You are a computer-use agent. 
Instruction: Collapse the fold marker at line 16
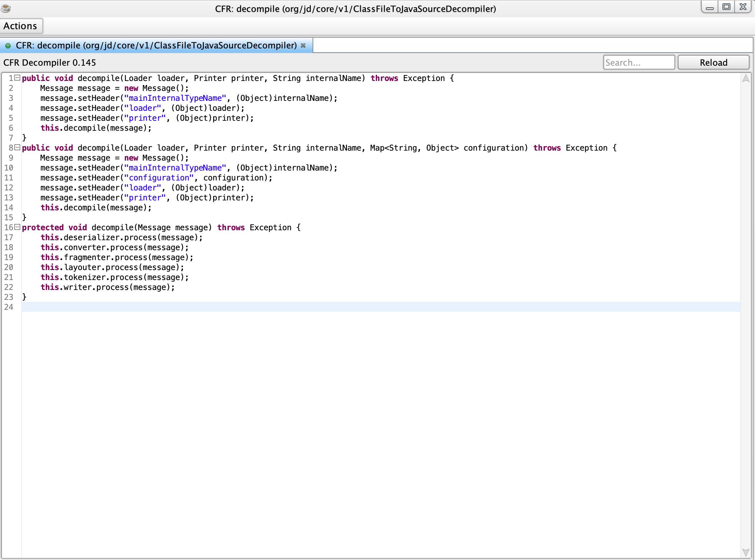click(17, 227)
